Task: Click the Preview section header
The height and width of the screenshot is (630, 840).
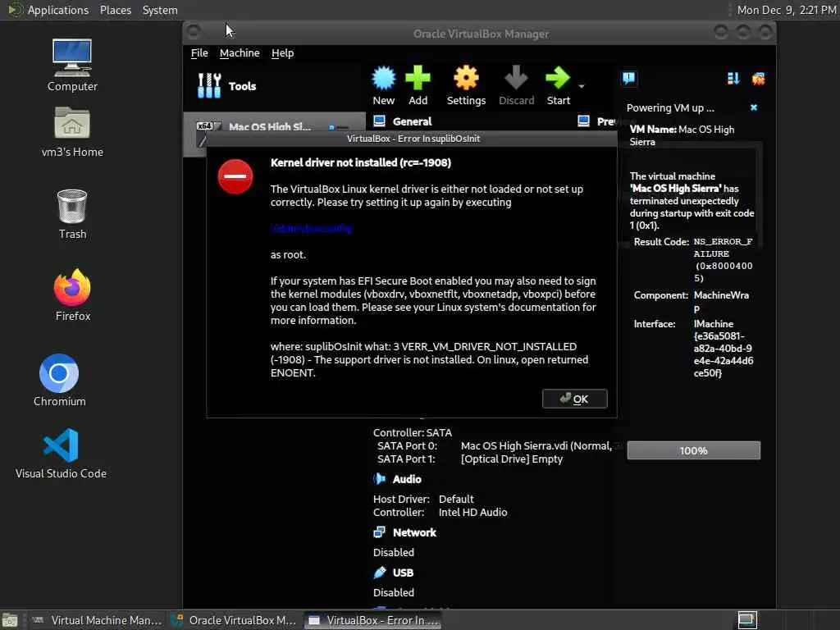Action: point(606,121)
